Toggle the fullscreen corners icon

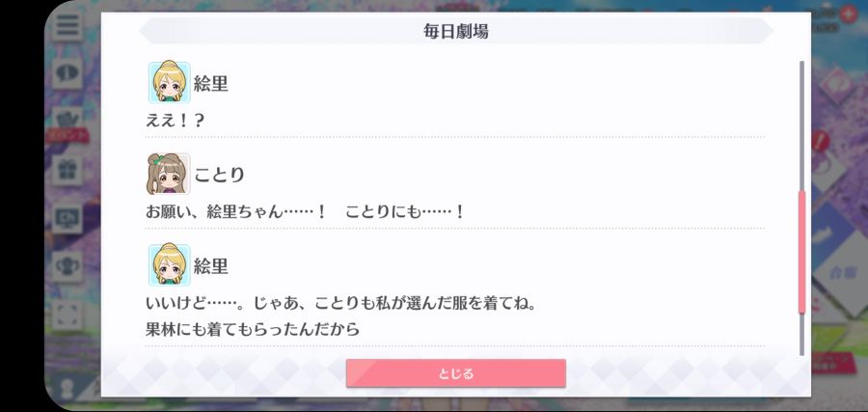click(68, 315)
